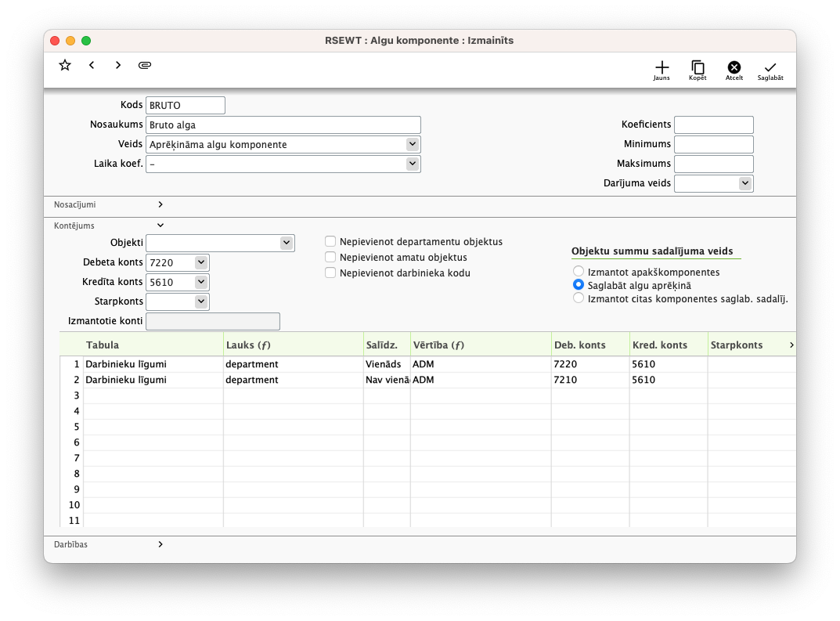The height and width of the screenshot is (621, 840).
Task: Click the 7220 debit account cell
Action: (590, 364)
